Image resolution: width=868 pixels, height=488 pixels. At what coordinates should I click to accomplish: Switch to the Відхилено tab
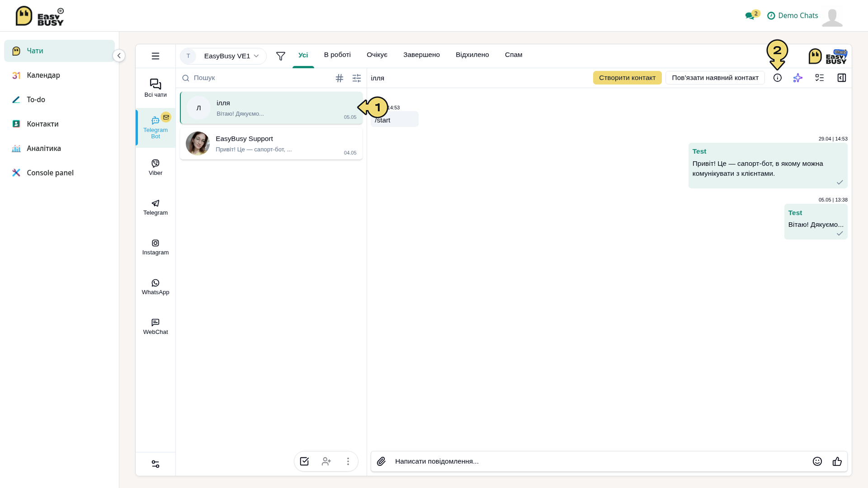[472, 55]
